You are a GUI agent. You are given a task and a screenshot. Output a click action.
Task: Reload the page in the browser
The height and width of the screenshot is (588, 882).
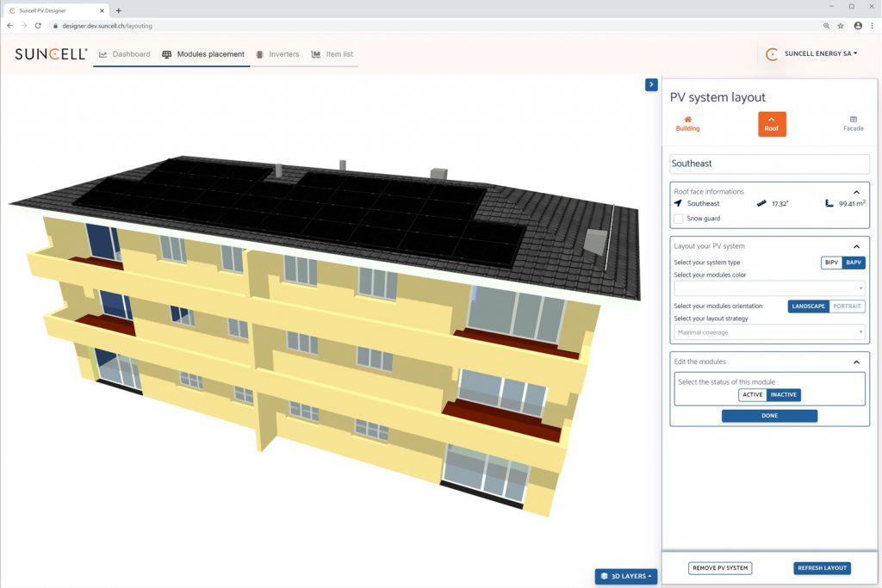point(38,26)
